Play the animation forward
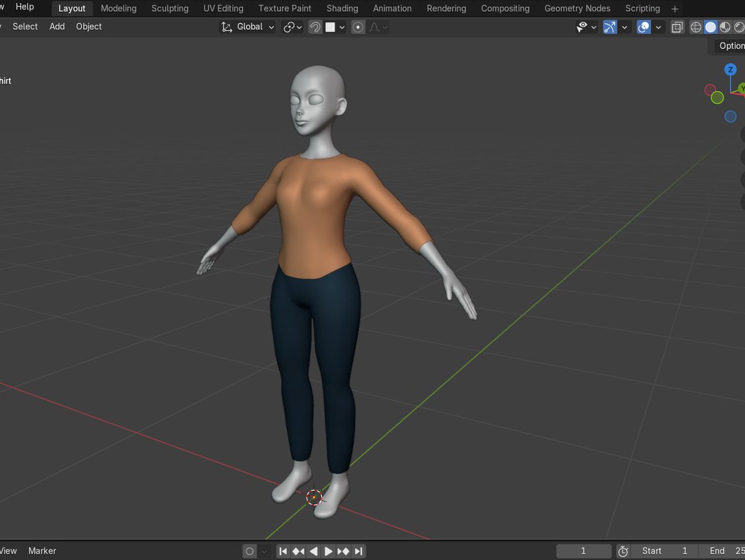 (328, 551)
